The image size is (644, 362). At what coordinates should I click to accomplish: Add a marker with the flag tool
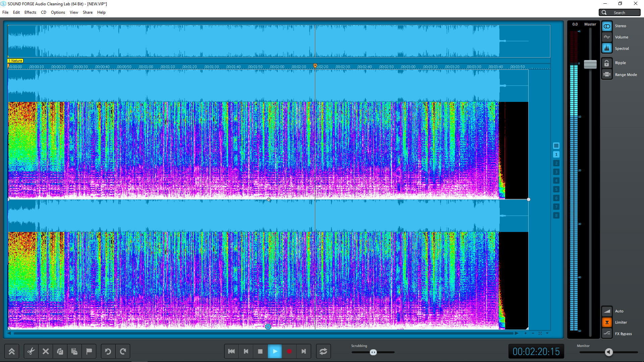89,351
